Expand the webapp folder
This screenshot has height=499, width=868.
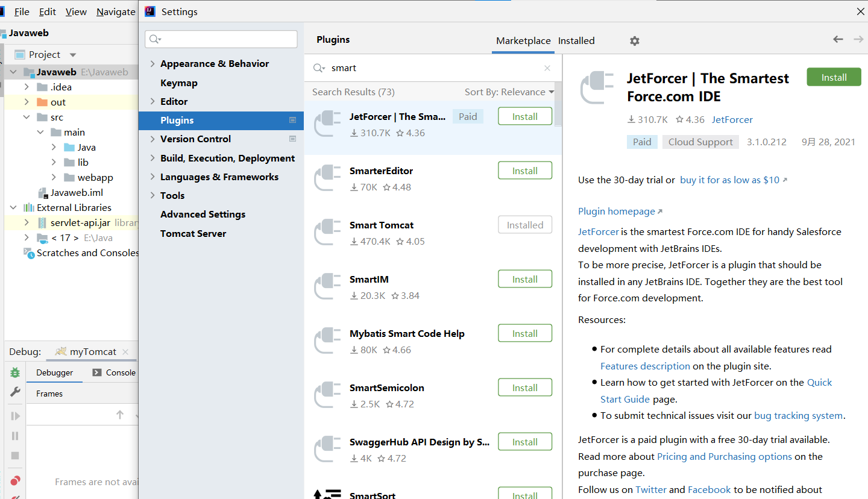(54, 178)
